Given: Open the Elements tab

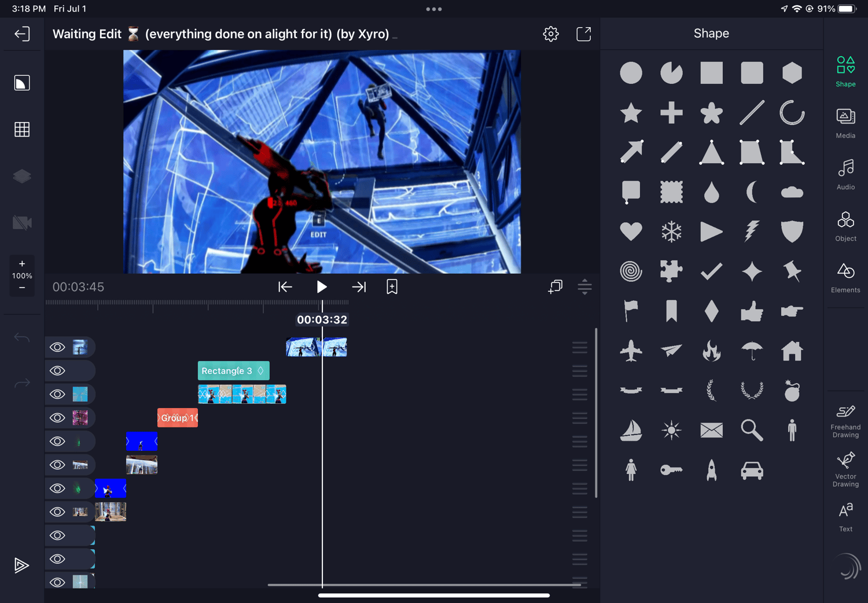Looking at the screenshot, I should click(x=845, y=278).
